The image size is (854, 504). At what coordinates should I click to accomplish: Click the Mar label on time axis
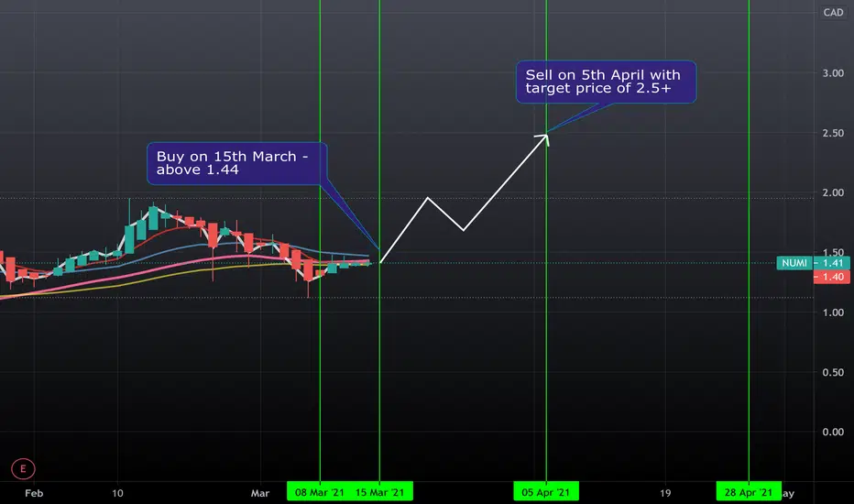[x=260, y=493]
